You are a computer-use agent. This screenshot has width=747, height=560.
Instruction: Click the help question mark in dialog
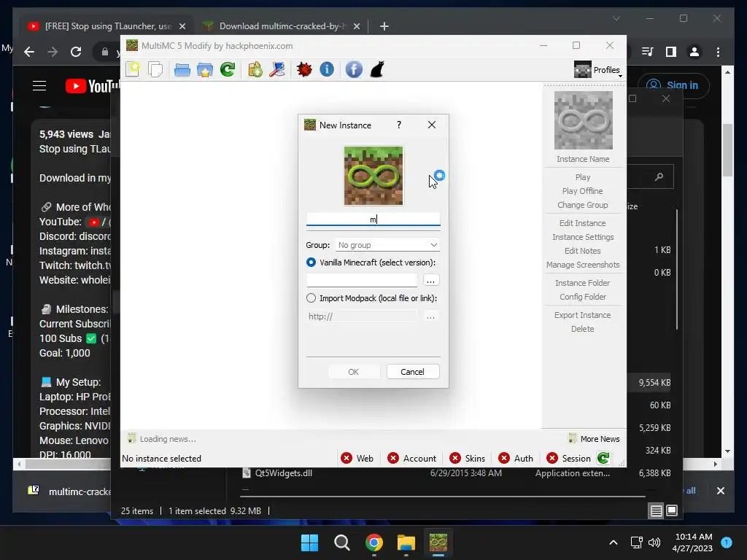pos(399,125)
